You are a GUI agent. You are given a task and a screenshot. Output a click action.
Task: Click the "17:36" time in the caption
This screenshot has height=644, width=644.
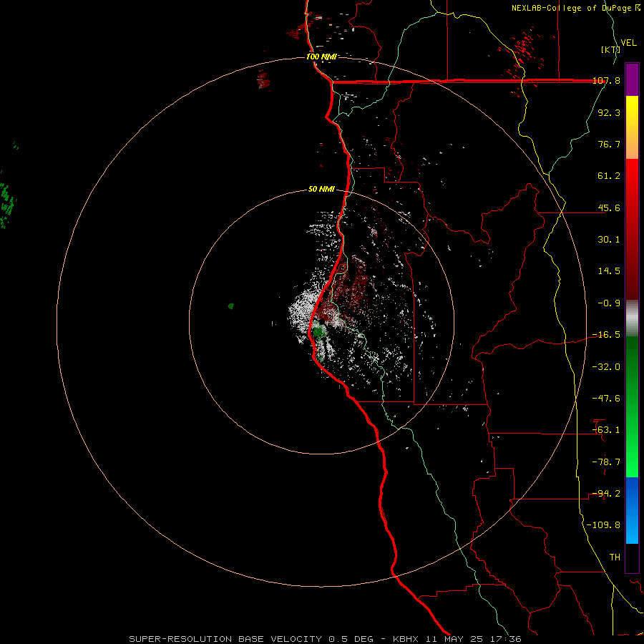pyautogui.click(x=507, y=639)
